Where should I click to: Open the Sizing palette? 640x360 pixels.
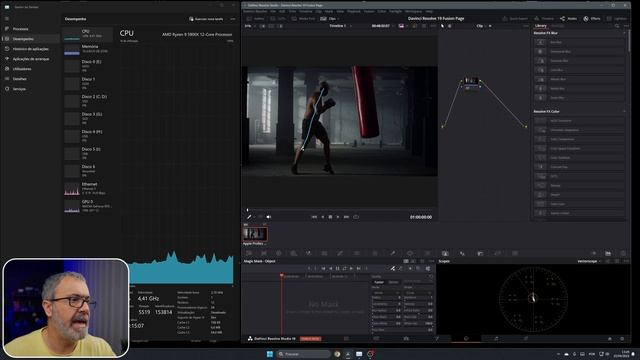point(498,253)
